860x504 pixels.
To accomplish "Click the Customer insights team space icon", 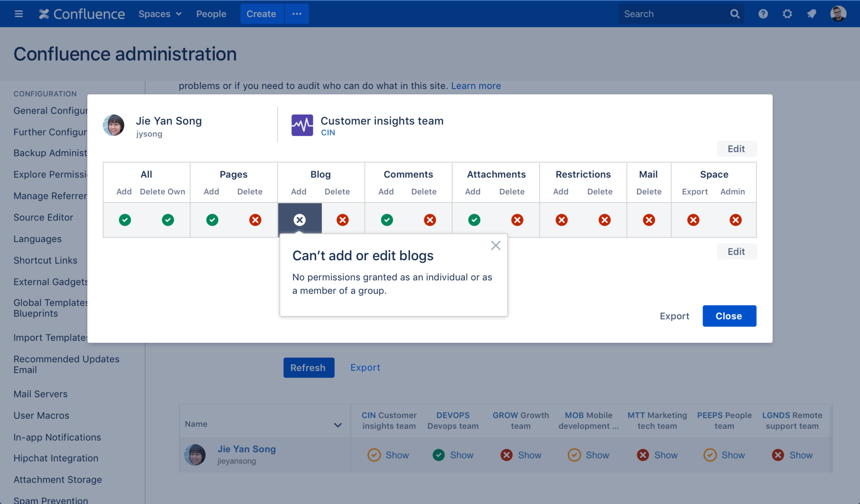I will [x=302, y=125].
